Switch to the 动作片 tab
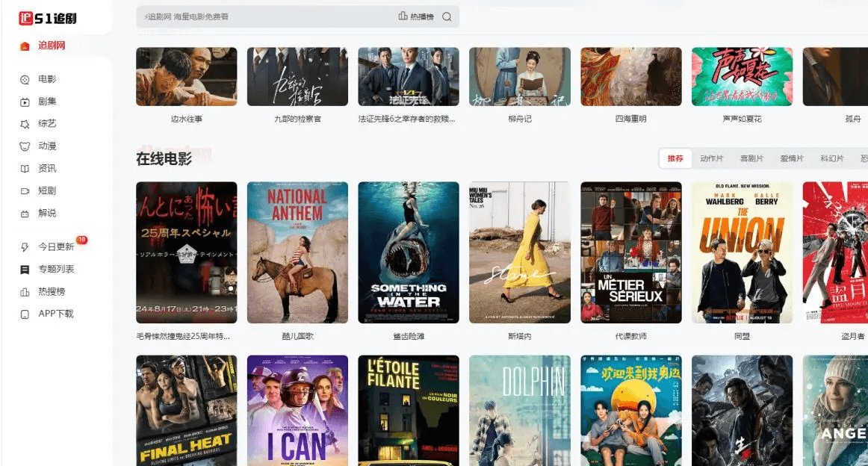 click(x=712, y=158)
